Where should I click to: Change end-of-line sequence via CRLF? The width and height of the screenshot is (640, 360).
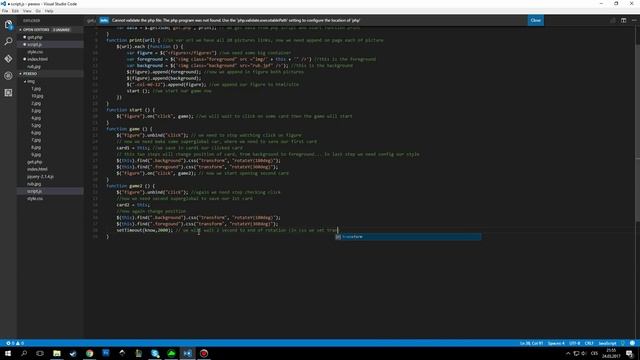tap(589, 343)
